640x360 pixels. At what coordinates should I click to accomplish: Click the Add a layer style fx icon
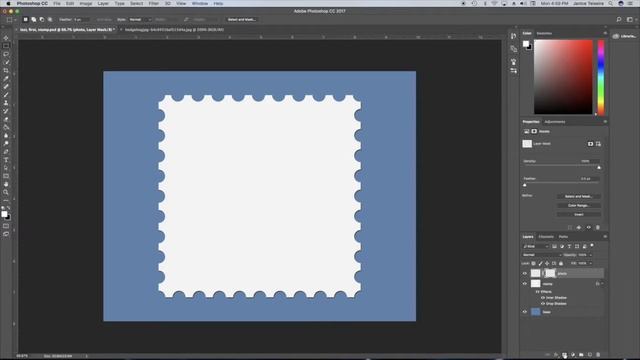556,355
